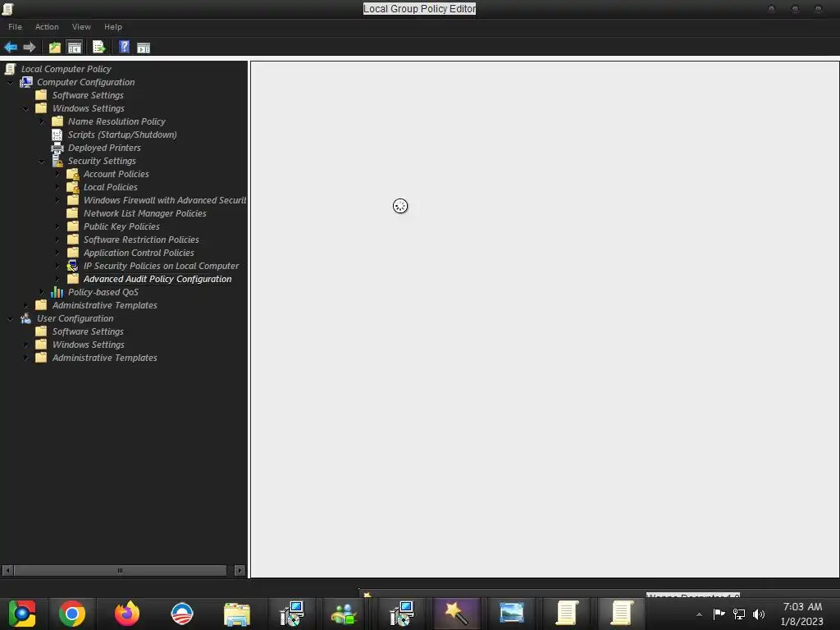Open Google Chrome from the taskbar
840x630 pixels.
[72, 614]
